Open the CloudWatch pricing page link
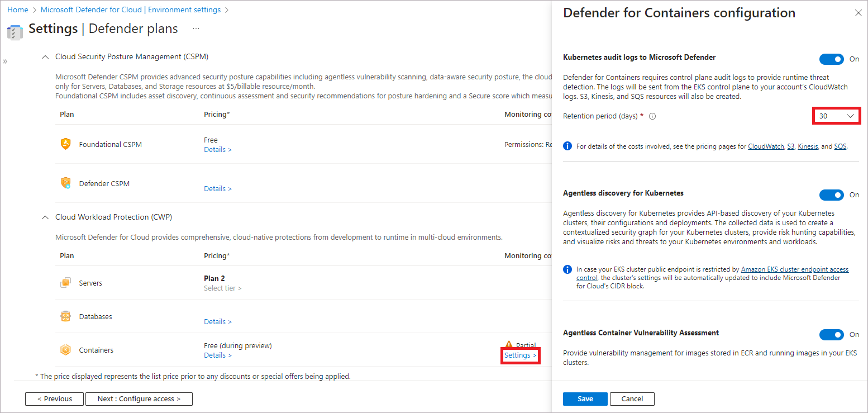 tap(766, 146)
